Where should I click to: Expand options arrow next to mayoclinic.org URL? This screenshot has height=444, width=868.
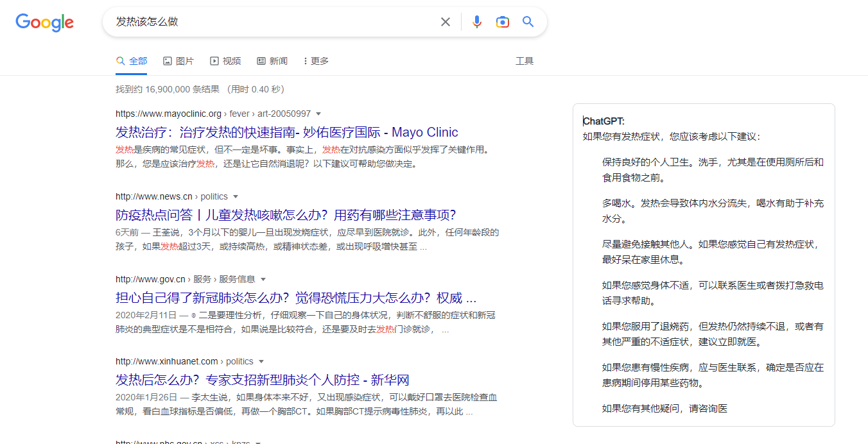(x=318, y=114)
